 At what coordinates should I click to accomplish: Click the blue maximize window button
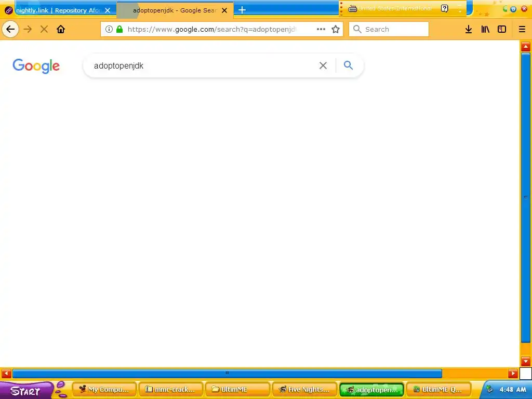tap(513, 9)
